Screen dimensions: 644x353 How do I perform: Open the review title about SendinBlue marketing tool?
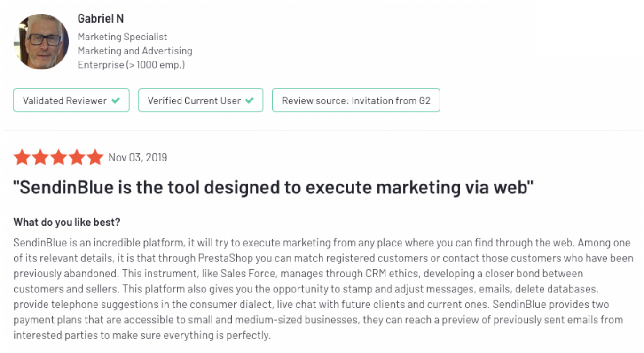pyautogui.click(x=274, y=188)
